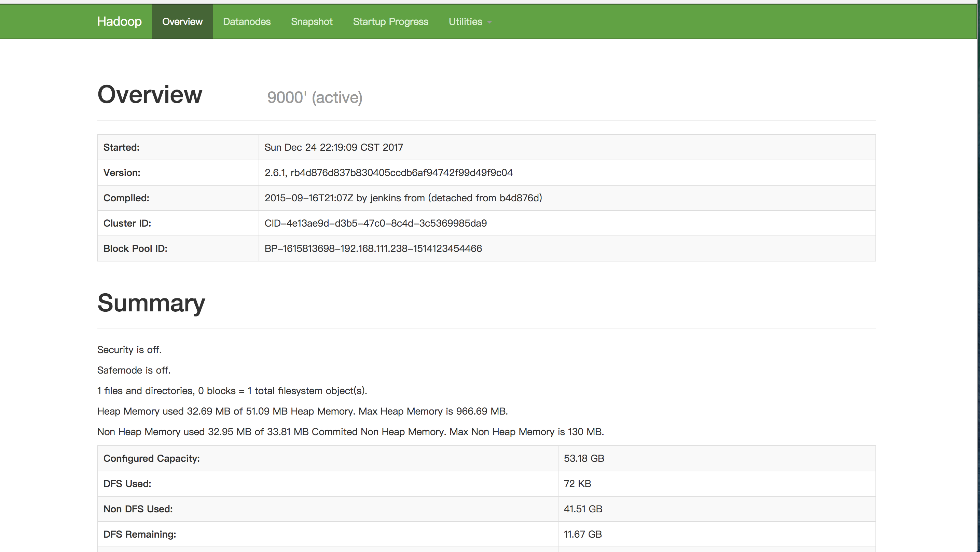Viewport: 980px width, 552px height.
Task: Click the Compiled date value cell
Action: click(x=403, y=198)
